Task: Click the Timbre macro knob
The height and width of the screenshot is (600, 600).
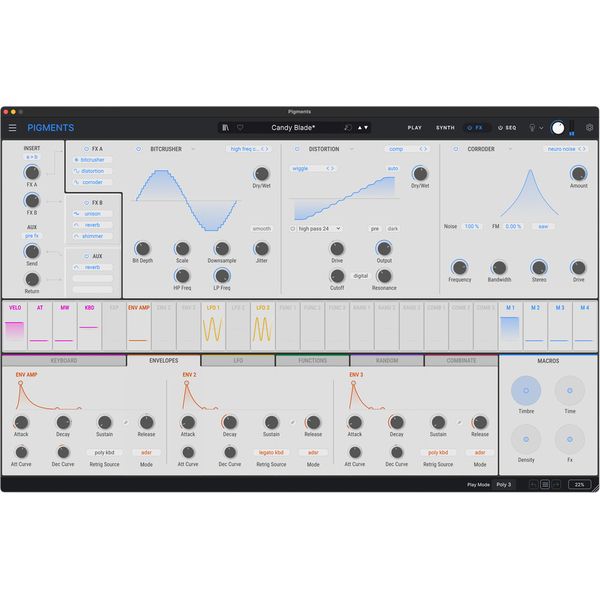Action: coord(526,390)
